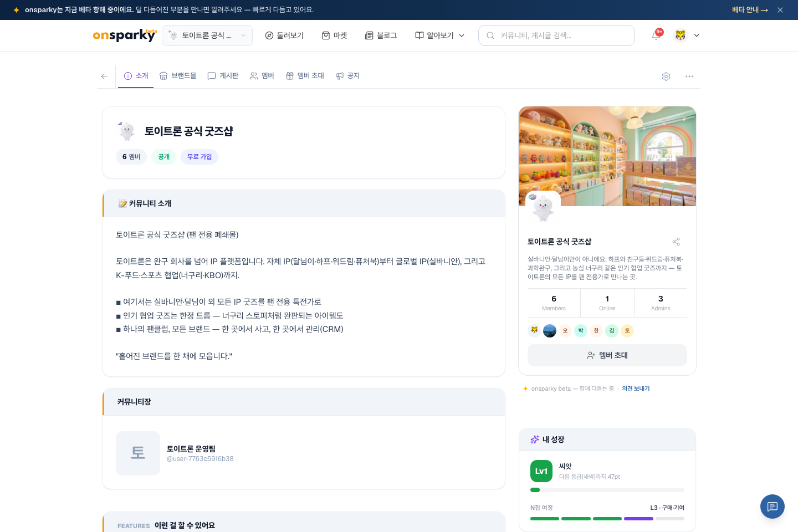The height and width of the screenshot is (532, 798).
Task: Click the 무료 가입 badge
Action: pos(199,157)
